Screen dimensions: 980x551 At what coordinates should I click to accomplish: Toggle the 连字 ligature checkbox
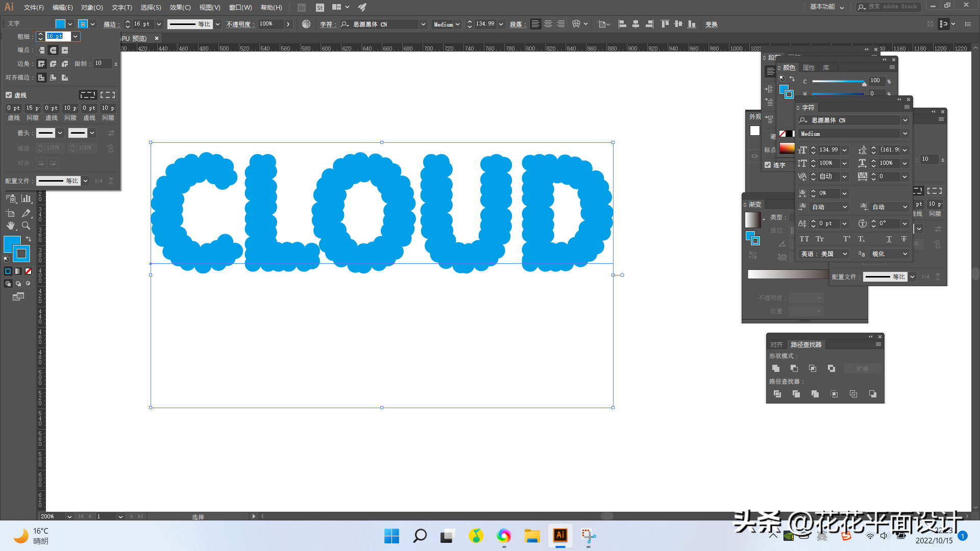[x=768, y=165]
